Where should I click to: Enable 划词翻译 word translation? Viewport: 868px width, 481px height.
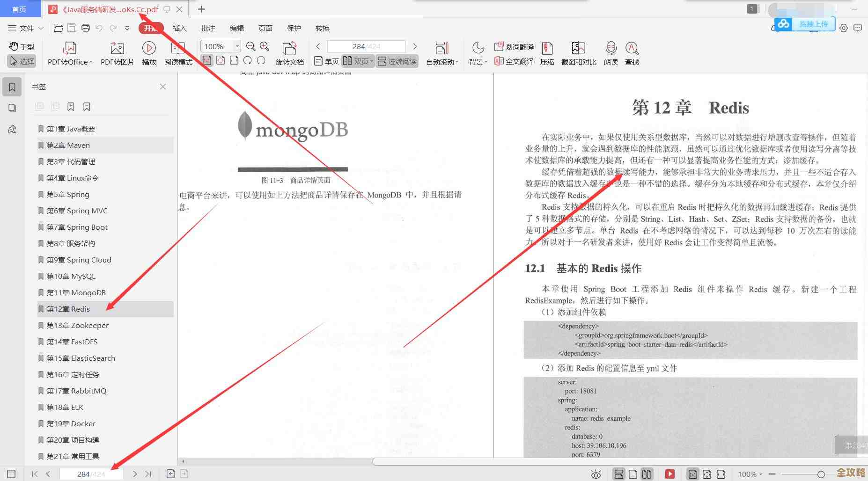coord(514,46)
